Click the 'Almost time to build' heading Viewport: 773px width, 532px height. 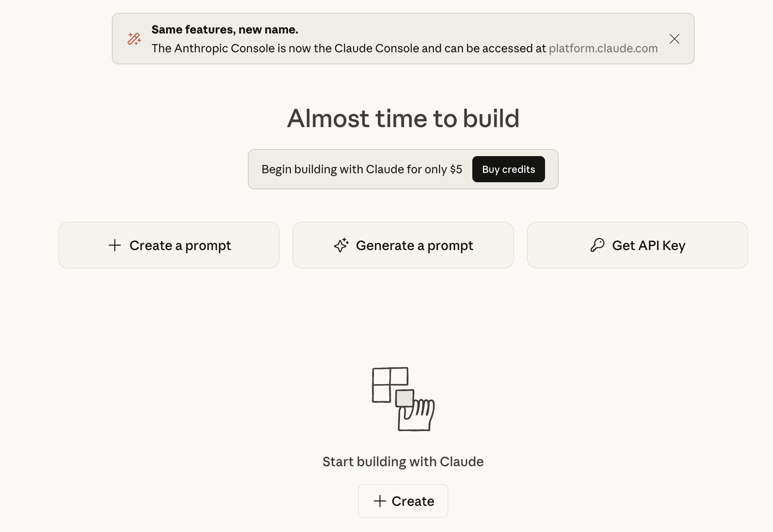[x=403, y=118]
